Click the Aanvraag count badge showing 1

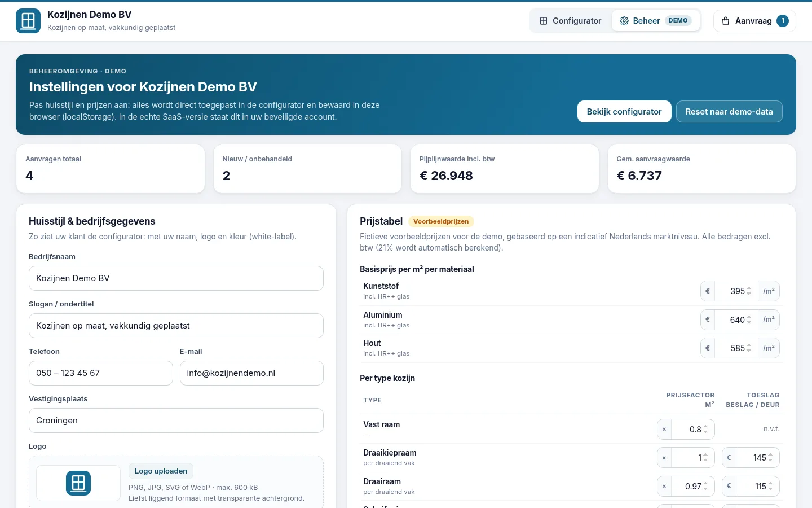point(783,21)
